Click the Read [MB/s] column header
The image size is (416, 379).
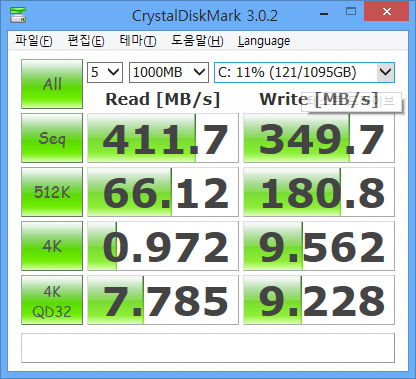(163, 99)
